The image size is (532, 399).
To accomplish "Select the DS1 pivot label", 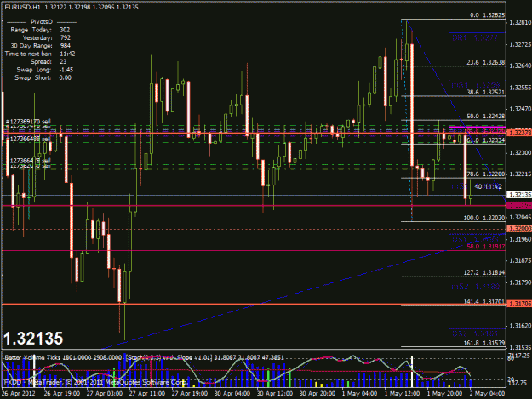I will tap(475, 239).
